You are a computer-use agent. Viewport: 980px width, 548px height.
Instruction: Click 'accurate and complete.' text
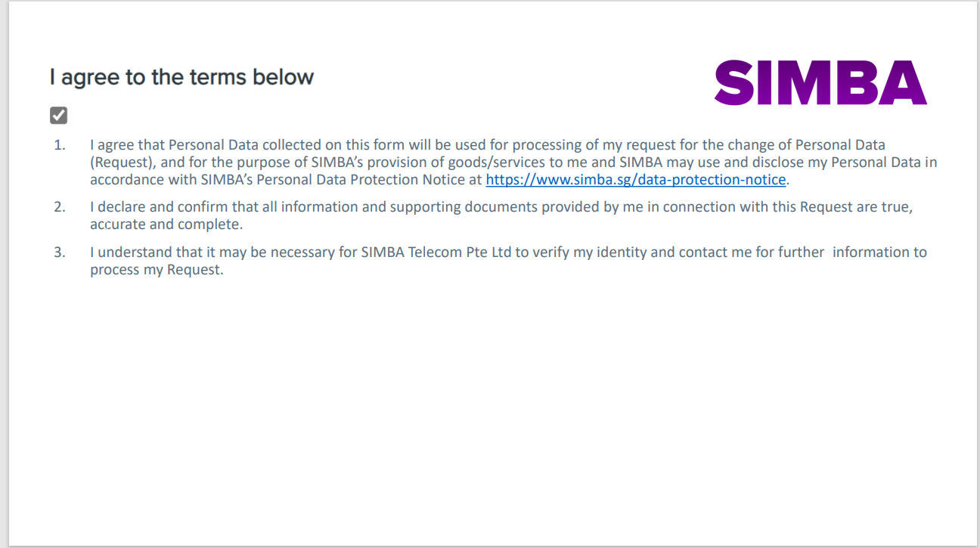166,224
